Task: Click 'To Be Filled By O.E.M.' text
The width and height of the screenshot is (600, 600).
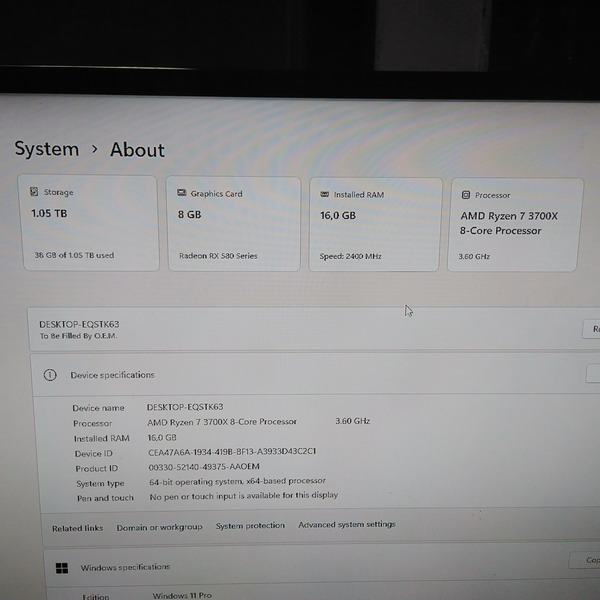Action: 78,336
